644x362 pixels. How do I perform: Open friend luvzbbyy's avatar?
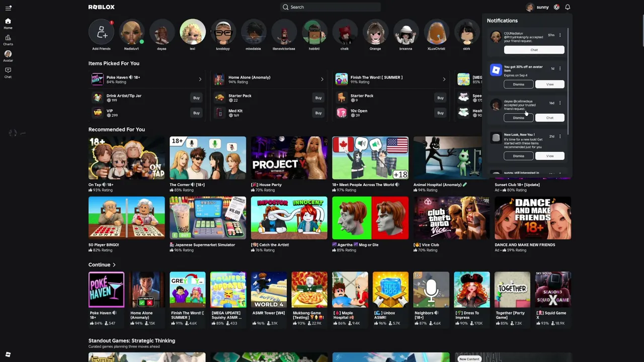223,33
